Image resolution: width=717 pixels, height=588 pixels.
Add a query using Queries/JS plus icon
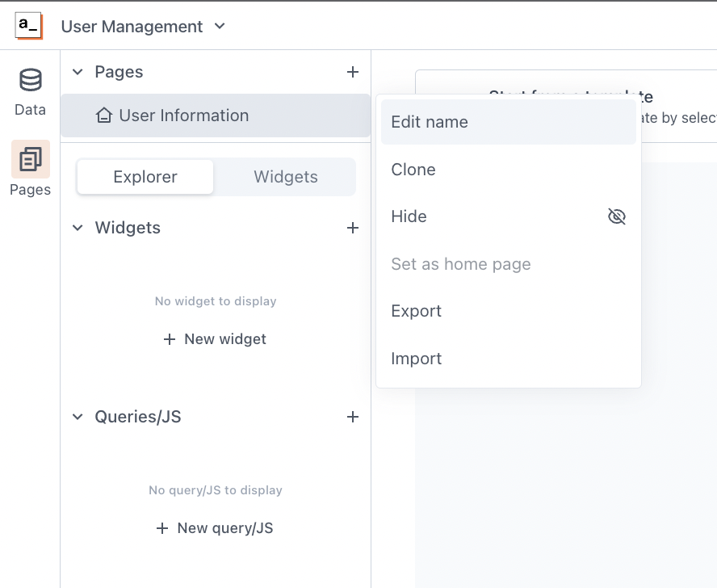pos(353,417)
